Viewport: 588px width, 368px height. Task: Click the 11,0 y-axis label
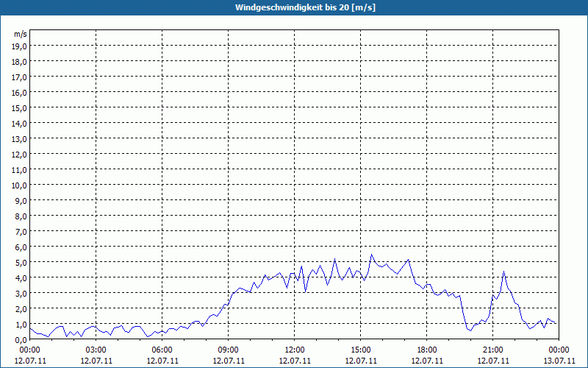(20, 170)
